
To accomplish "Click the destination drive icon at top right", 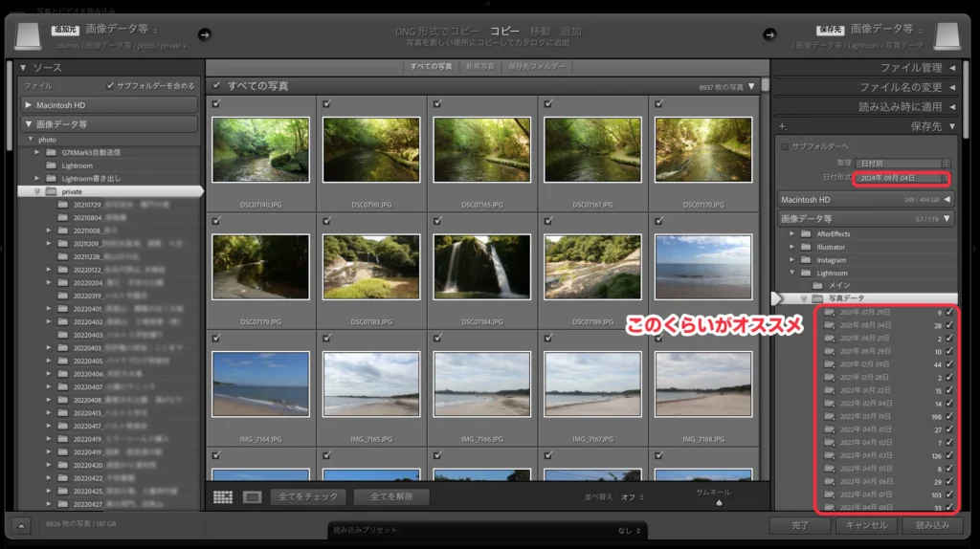I will coord(947,36).
